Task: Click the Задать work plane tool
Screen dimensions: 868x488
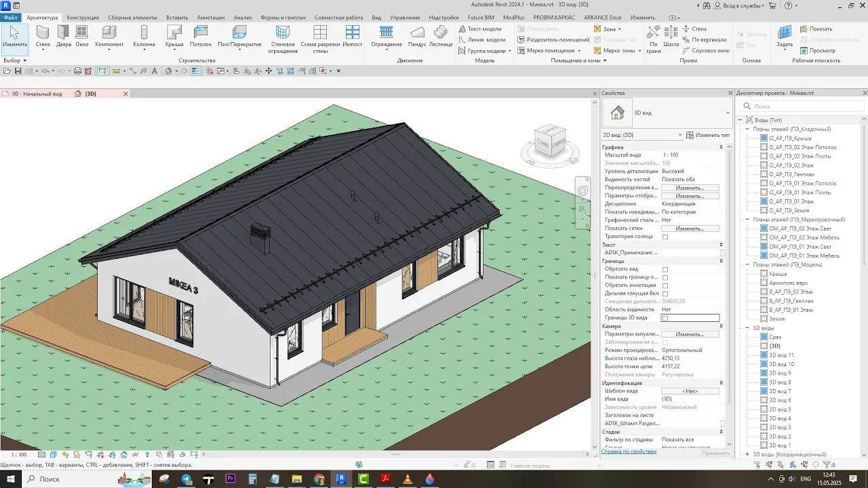Action: coord(785,37)
